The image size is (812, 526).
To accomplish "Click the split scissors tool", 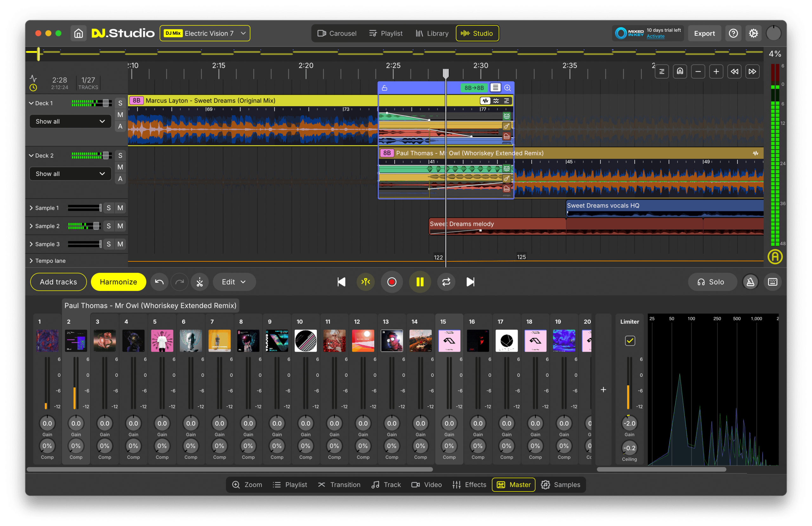I will click(x=200, y=282).
